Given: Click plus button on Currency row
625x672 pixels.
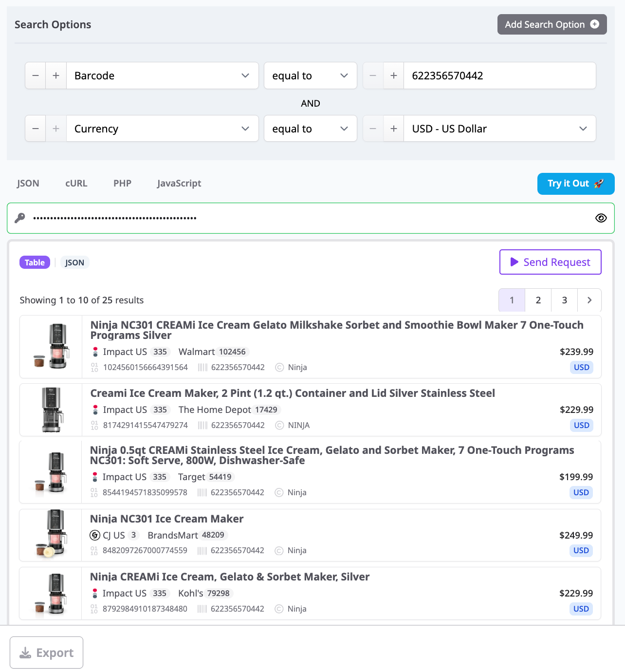Looking at the screenshot, I should pyautogui.click(x=56, y=129).
